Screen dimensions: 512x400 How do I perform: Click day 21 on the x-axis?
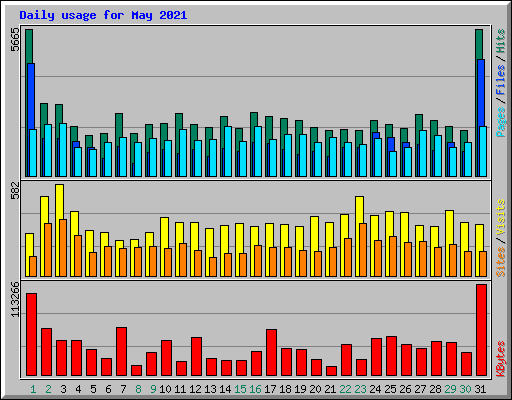[330, 389]
